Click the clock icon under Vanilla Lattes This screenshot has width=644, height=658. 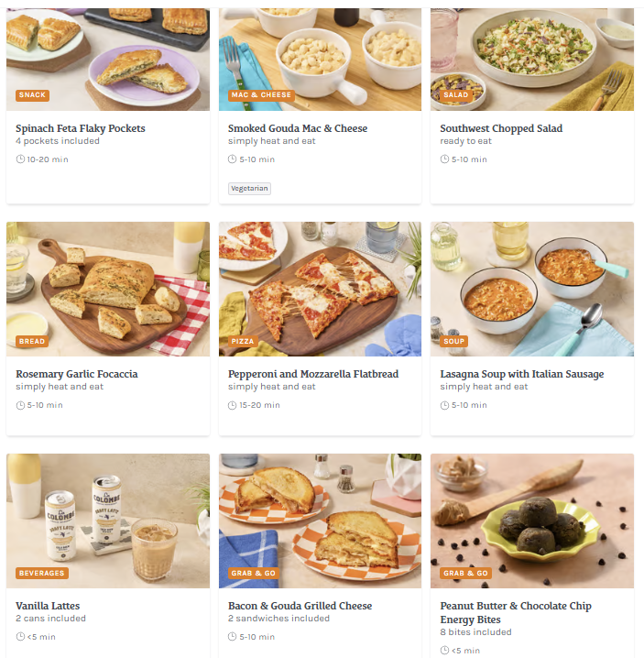[20, 637]
